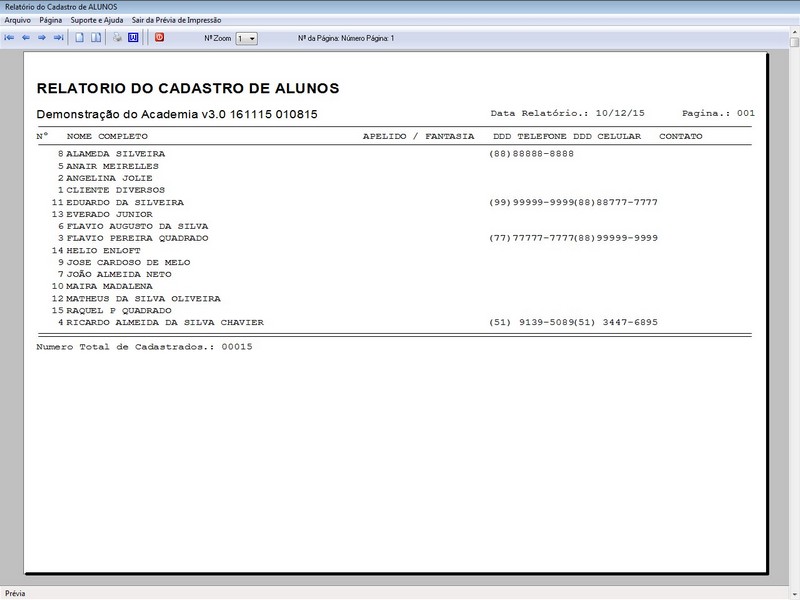800x600 pixels.
Task: Select single page view icon
Action: pos(80,38)
